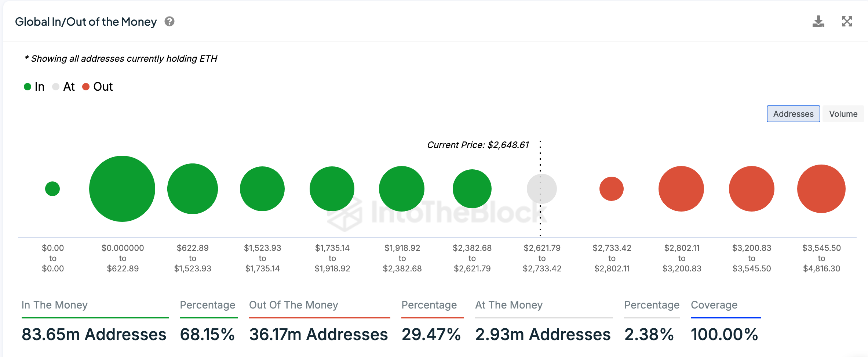Viewport: 868px width, 357px height.
Task: Click the 36.17m Addresses value
Action: tap(318, 335)
